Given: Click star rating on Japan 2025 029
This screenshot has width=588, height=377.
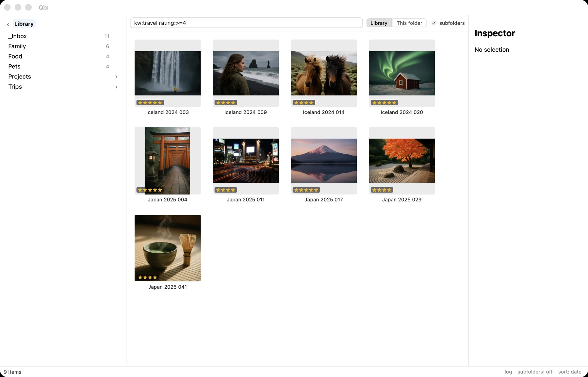Looking at the screenshot, I should tap(382, 190).
